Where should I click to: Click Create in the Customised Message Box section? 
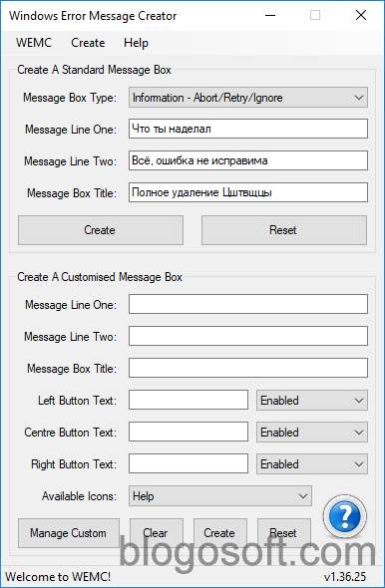(x=220, y=533)
